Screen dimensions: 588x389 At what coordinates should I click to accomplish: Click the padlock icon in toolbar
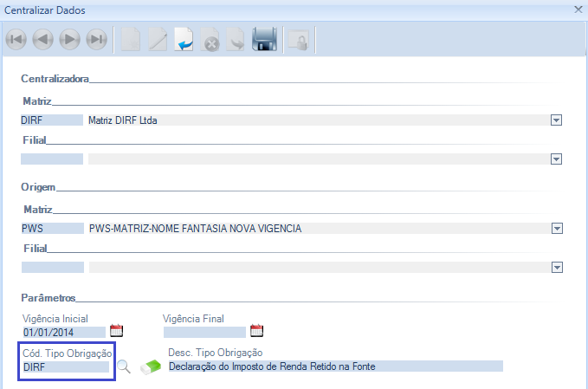pos(298,40)
